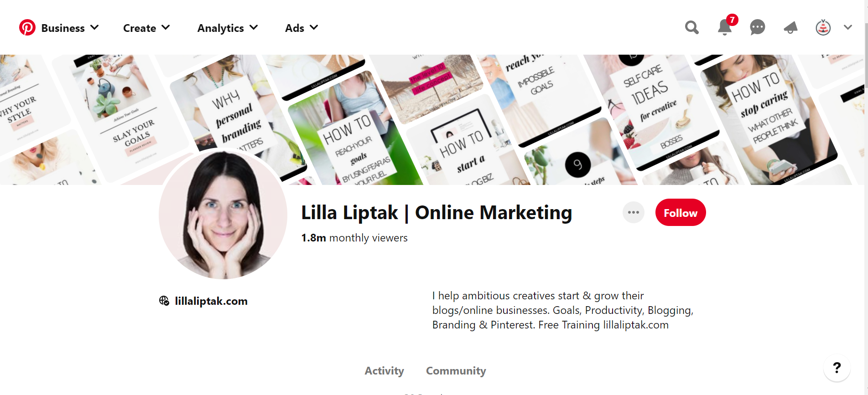Click the megaphone announcements icon
This screenshot has height=395, width=868.
[x=790, y=28]
